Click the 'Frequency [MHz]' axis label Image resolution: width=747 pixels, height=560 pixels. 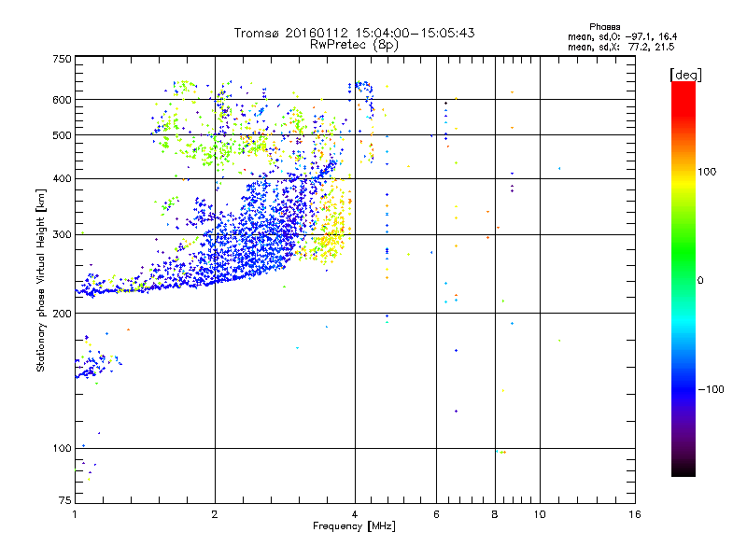pyautogui.click(x=354, y=526)
